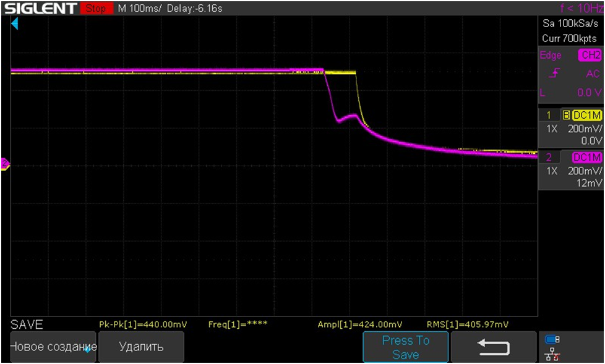Click the blue trigger position marker arrow

15,24
